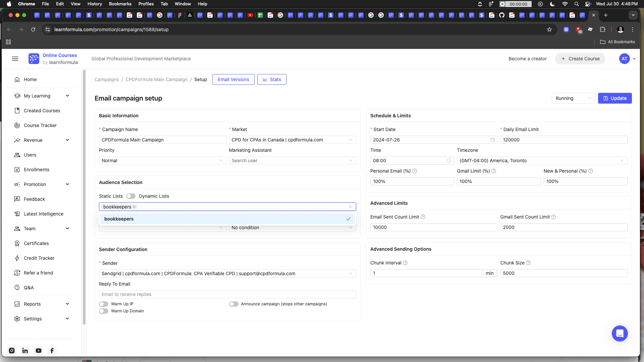Click the LinkedIn icon in sidebar footer
644x362 pixels.
coord(25,351)
